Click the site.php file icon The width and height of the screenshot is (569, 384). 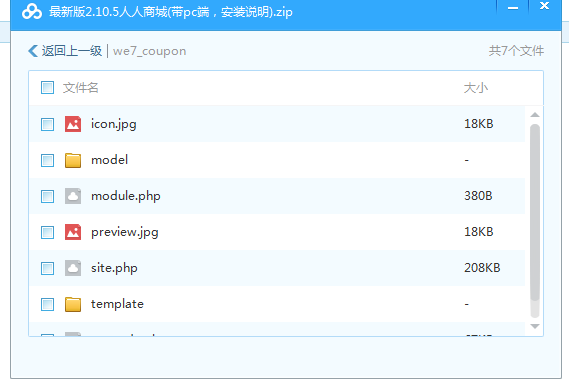pyautogui.click(x=73, y=268)
